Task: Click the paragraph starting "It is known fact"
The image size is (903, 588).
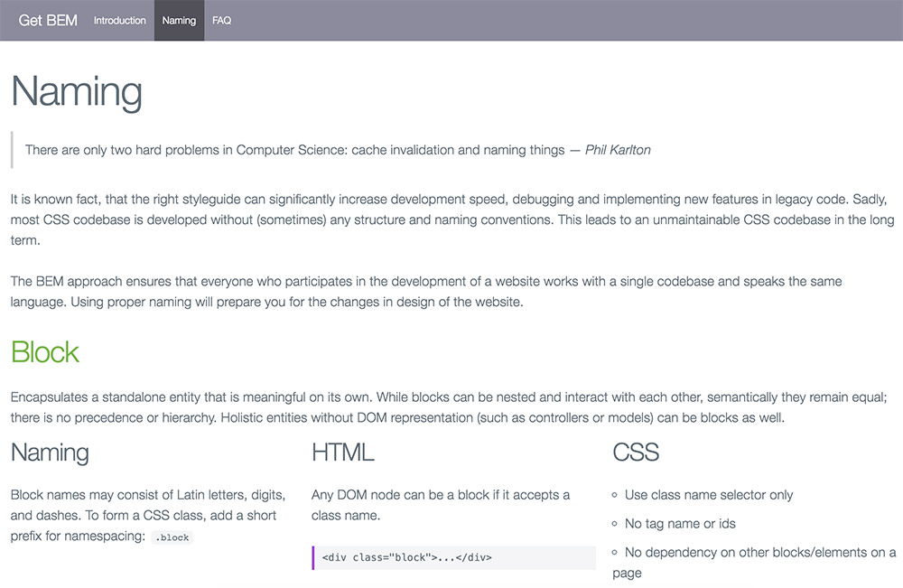Action: pyautogui.click(x=451, y=219)
